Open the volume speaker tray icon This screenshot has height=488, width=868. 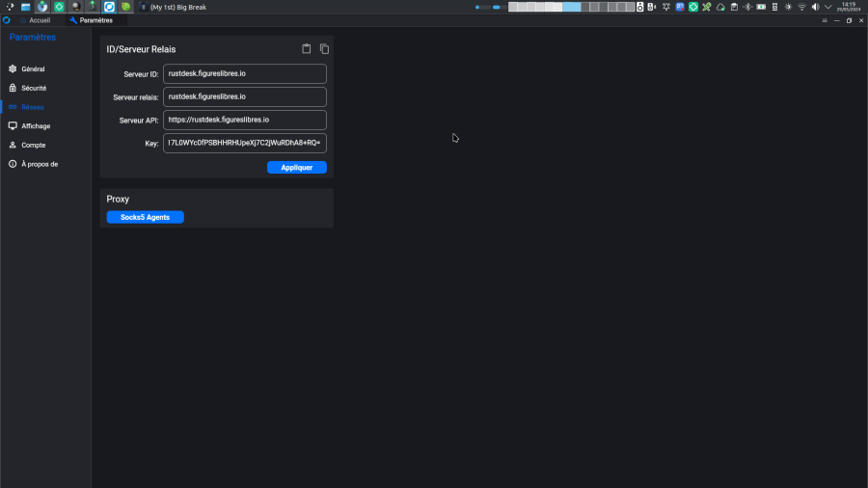coord(815,7)
